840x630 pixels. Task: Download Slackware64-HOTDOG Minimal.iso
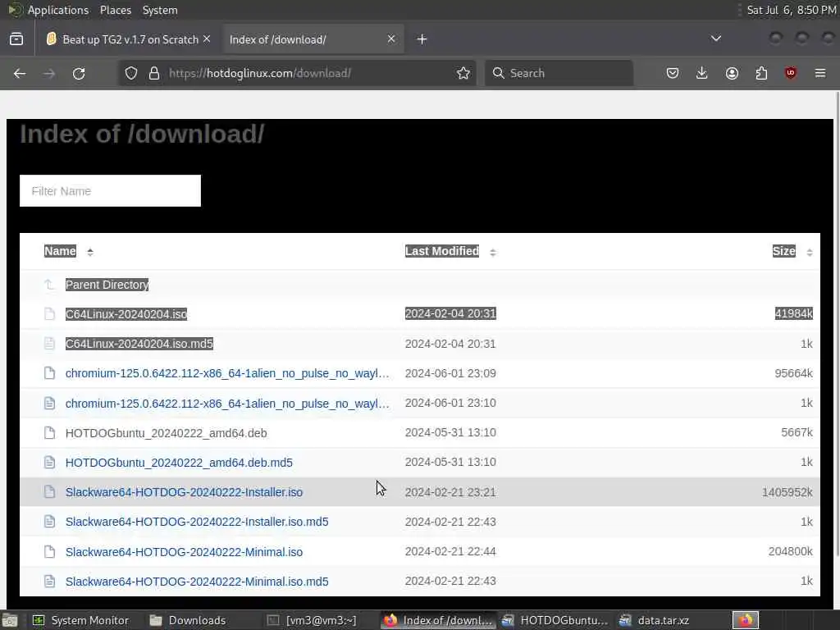tap(184, 552)
